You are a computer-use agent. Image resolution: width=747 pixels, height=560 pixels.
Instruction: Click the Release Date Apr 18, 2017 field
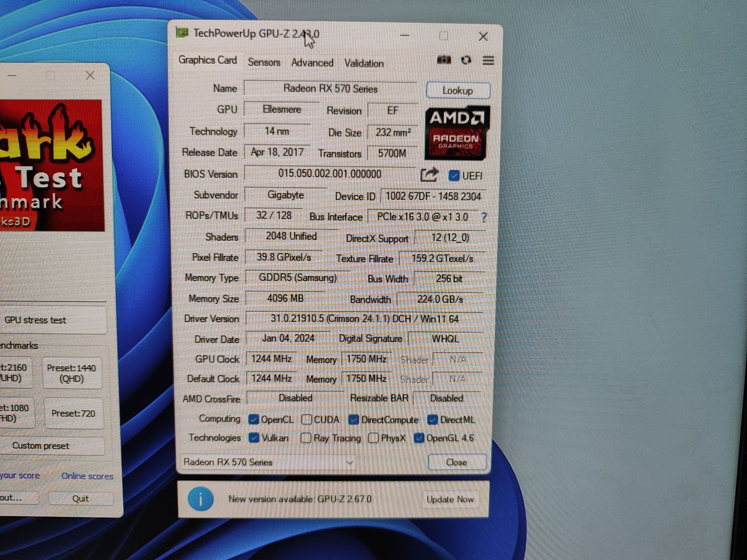tap(277, 152)
